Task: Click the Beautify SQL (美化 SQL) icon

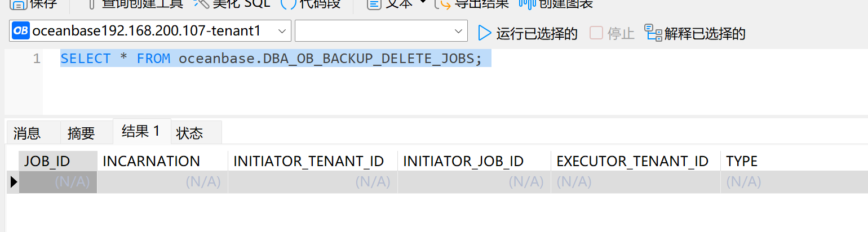Action: click(x=201, y=4)
